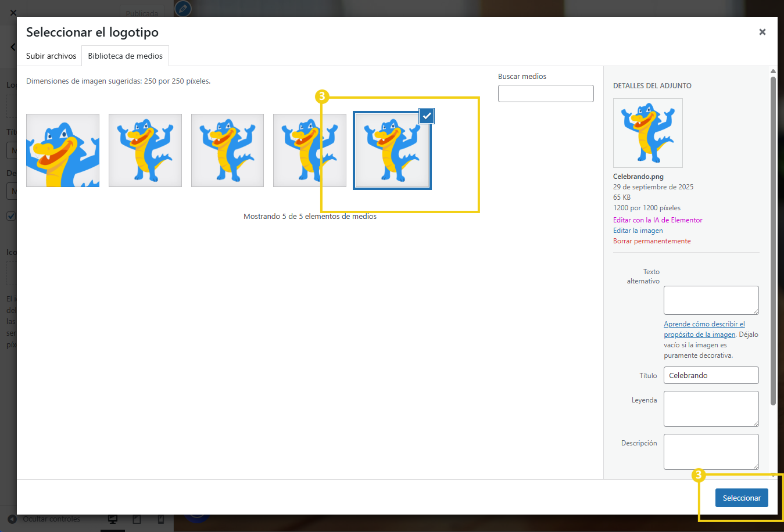Confirm with the Seleccionar button
This screenshot has height=532, width=784.
point(742,498)
